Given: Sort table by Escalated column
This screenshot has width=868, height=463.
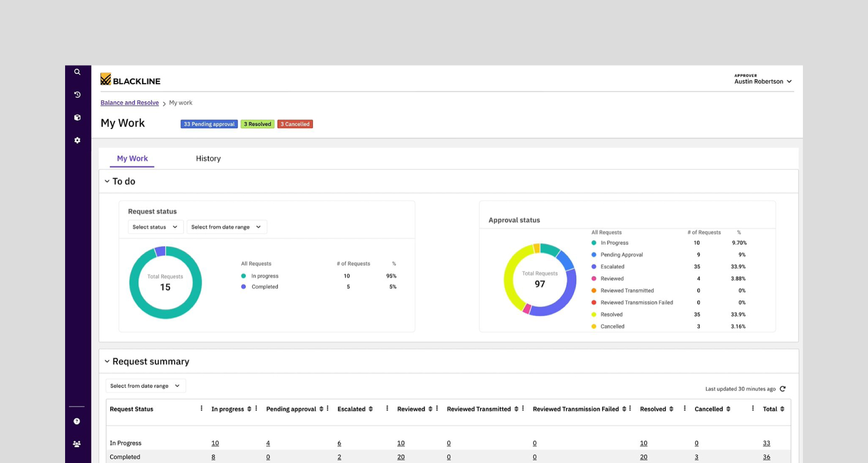Looking at the screenshot, I should [x=371, y=409].
